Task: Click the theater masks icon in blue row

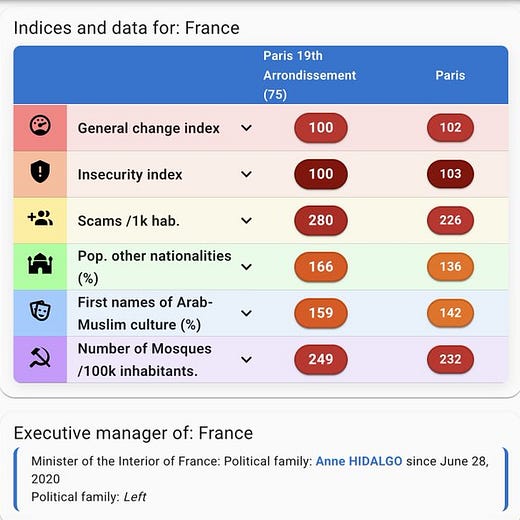Action: tap(40, 310)
